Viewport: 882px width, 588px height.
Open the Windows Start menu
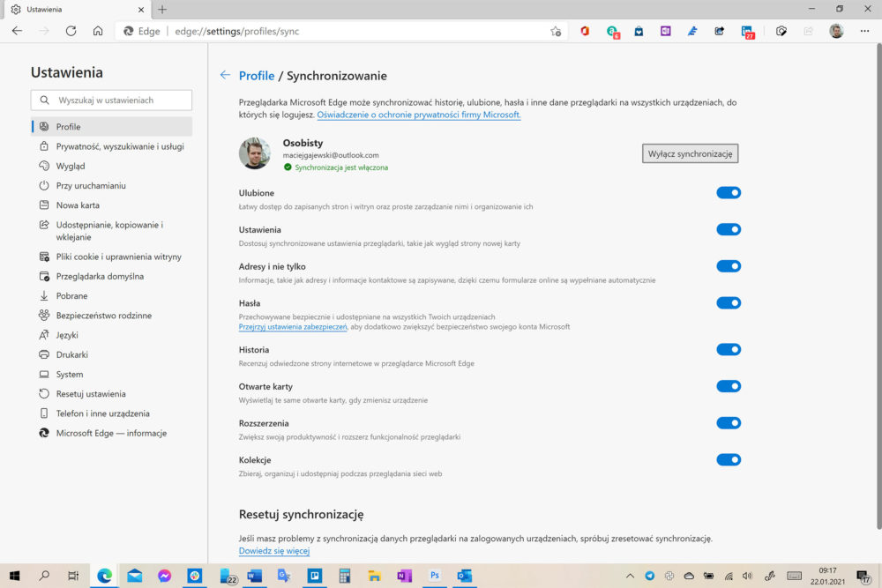(15, 576)
